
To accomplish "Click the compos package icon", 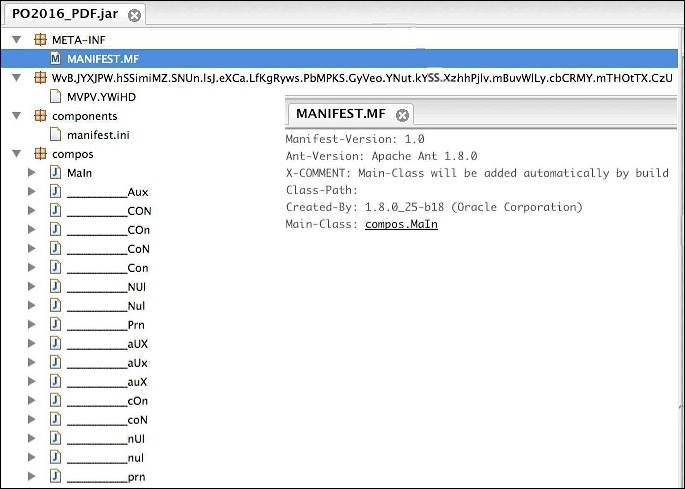I will point(40,154).
